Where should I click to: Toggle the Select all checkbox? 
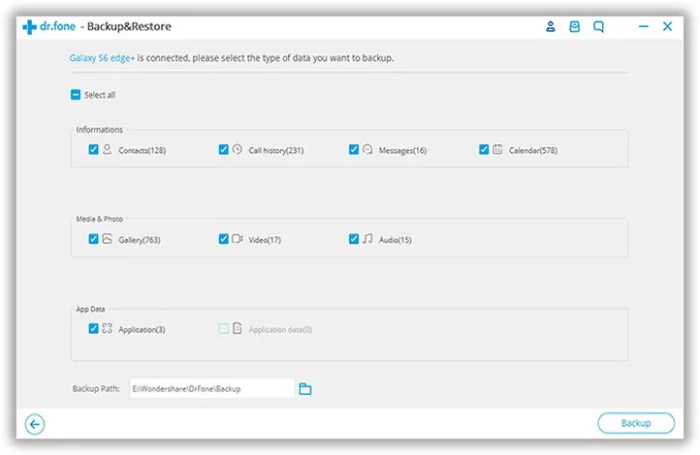[75, 95]
